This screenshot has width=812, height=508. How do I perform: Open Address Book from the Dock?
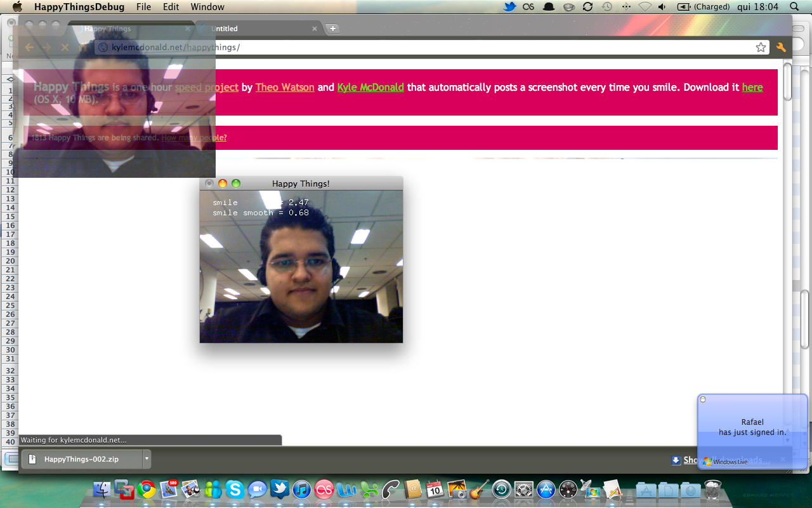tap(413, 489)
